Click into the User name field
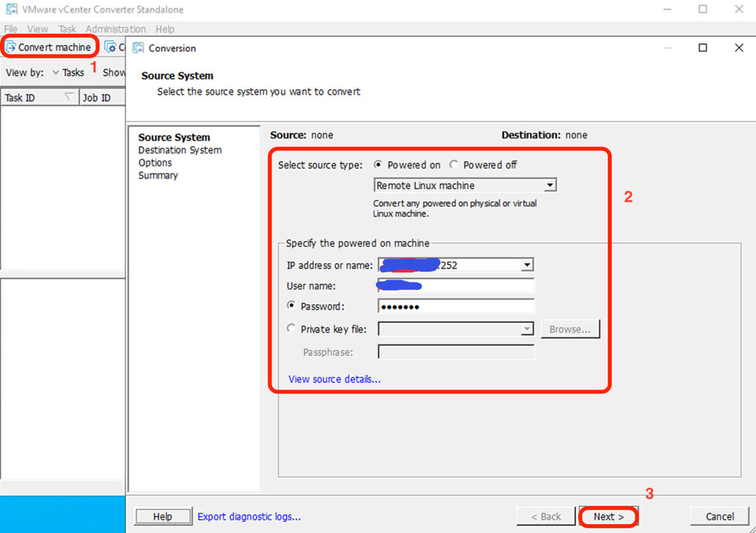Viewport: 756px width, 533px height. (x=456, y=286)
